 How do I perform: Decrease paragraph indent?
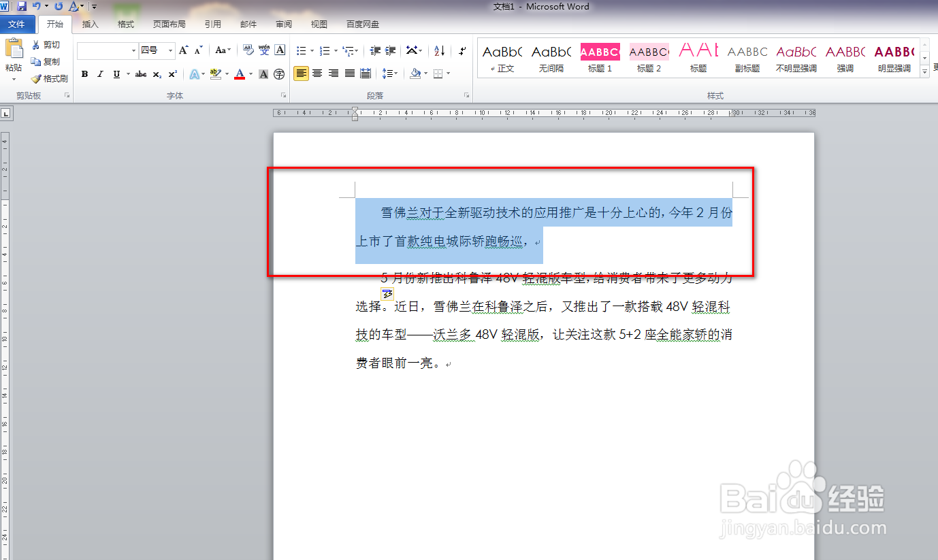pos(375,50)
